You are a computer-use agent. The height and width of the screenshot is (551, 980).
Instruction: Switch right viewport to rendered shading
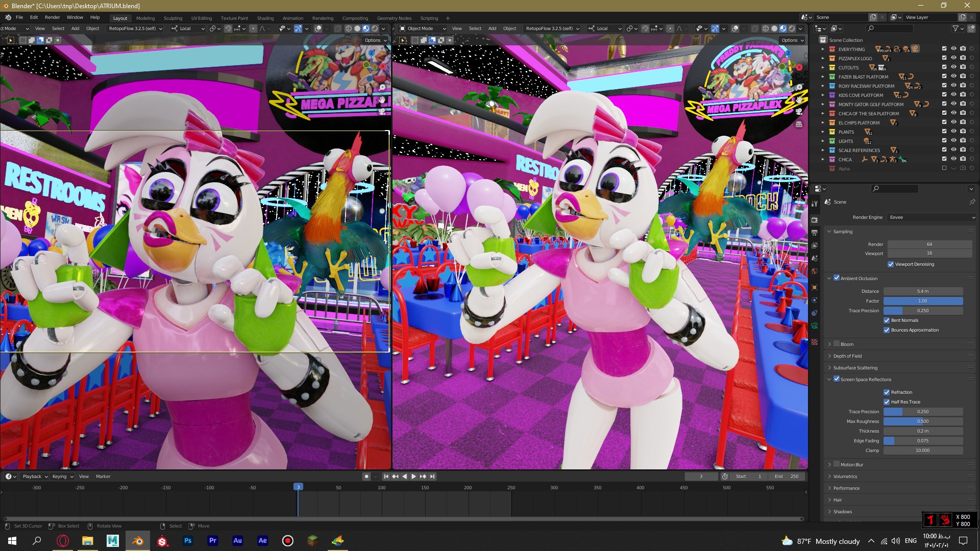[x=792, y=29]
